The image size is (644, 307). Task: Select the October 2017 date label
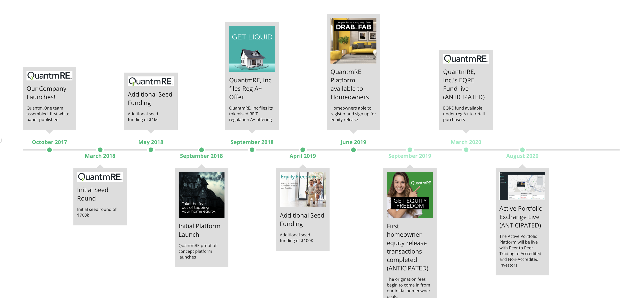pos(49,142)
